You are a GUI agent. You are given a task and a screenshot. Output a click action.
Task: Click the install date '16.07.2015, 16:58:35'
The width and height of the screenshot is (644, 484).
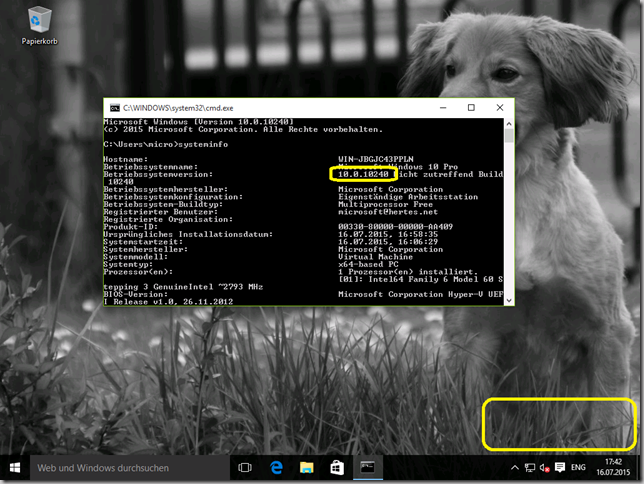[388, 234]
